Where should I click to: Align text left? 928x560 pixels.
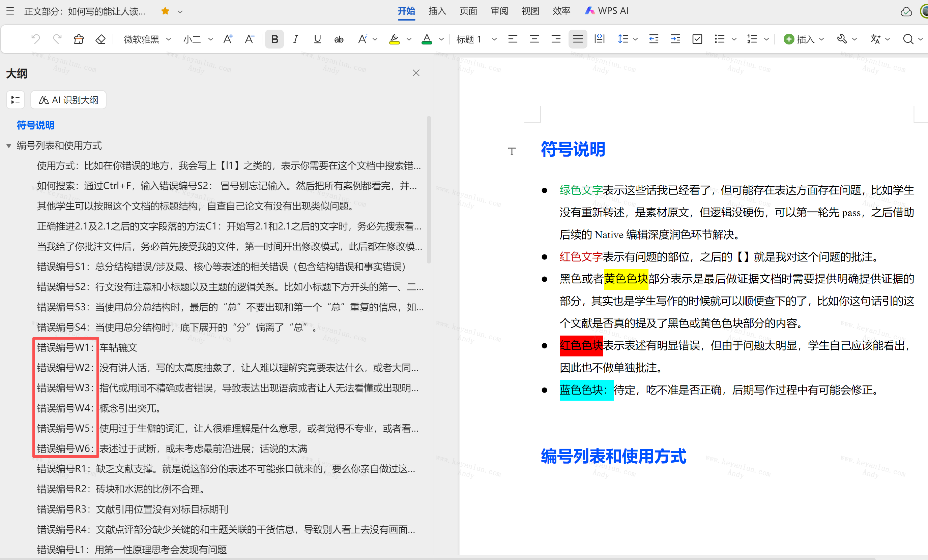click(x=513, y=39)
